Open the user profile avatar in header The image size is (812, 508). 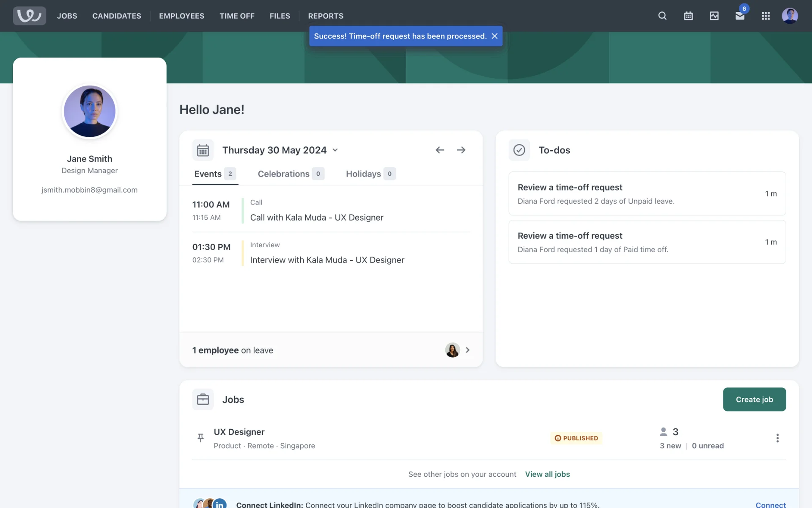[790, 16]
